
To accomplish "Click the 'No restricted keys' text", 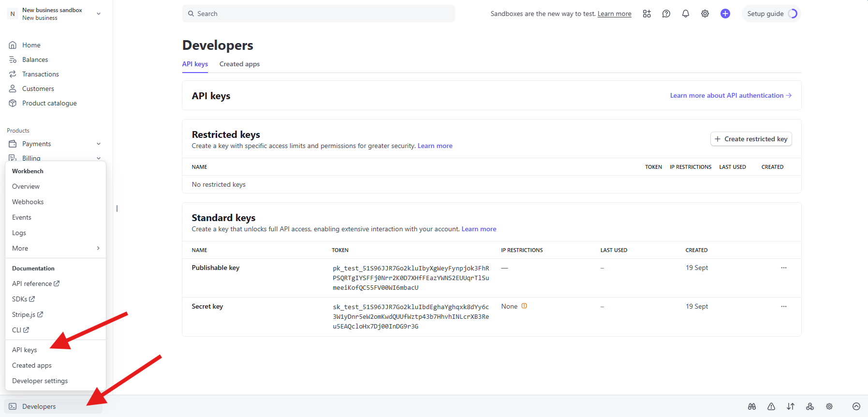I will (x=219, y=184).
